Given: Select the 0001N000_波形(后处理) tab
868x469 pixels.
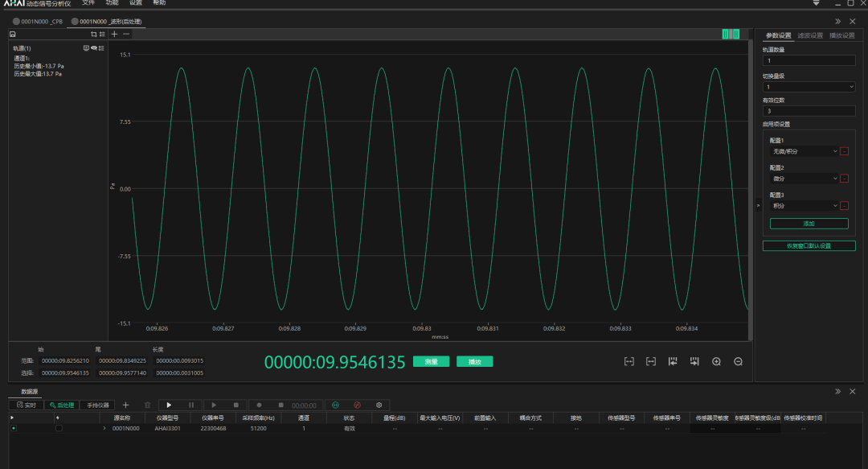Looking at the screenshot, I should click(x=106, y=22).
